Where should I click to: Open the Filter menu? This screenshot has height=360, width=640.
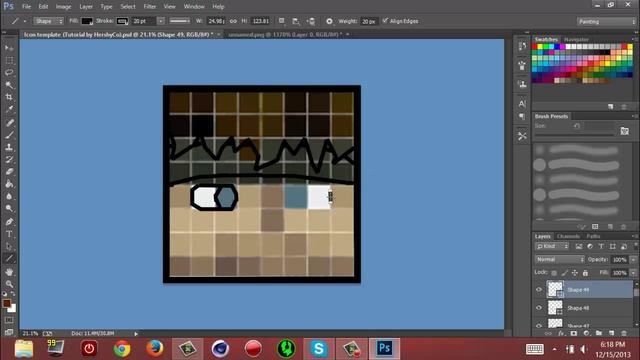tap(149, 7)
